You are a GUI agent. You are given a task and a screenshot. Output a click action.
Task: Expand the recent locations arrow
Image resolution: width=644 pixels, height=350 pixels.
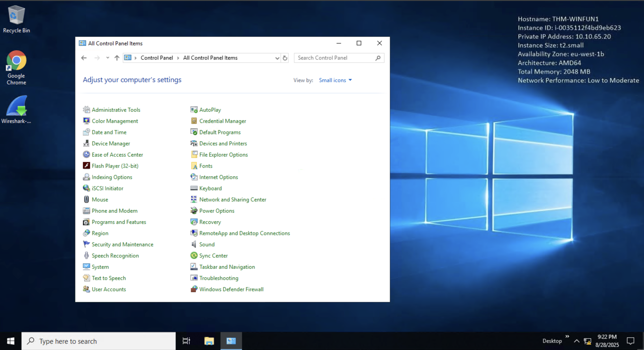click(x=108, y=58)
